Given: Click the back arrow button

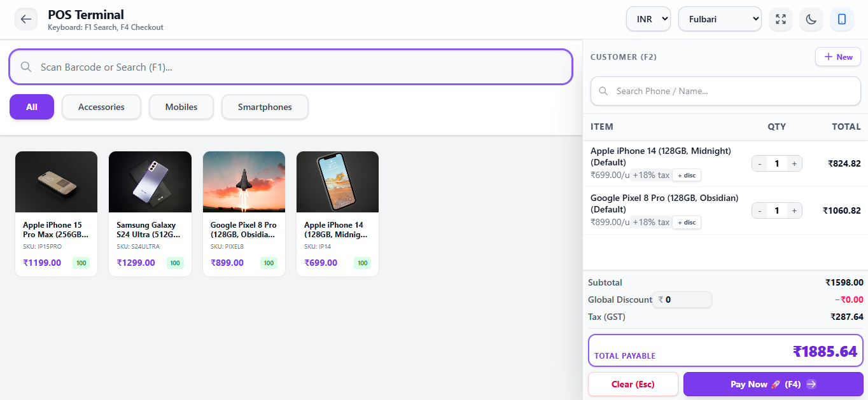Looking at the screenshot, I should point(26,19).
